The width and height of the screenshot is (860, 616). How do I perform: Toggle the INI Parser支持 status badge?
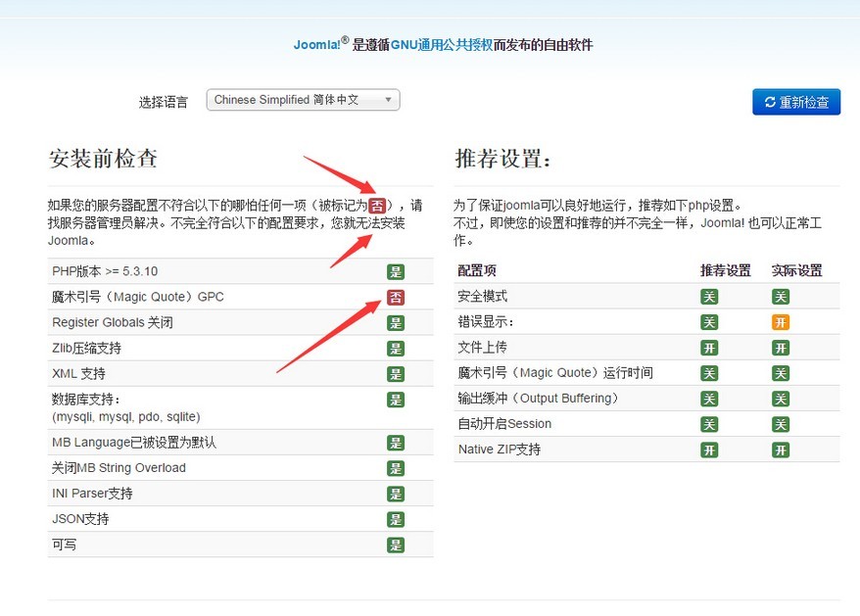(395, 493)
